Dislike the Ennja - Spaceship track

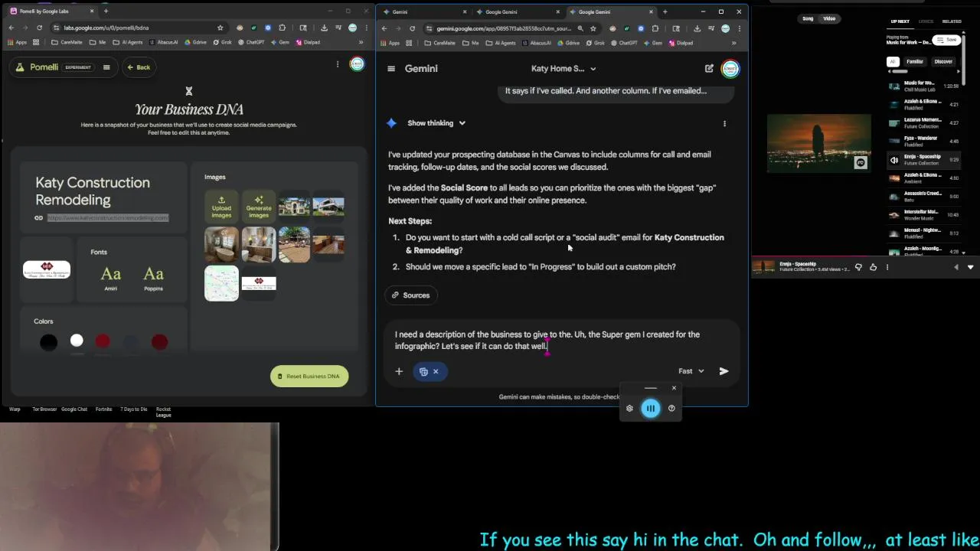coord(858,267)
